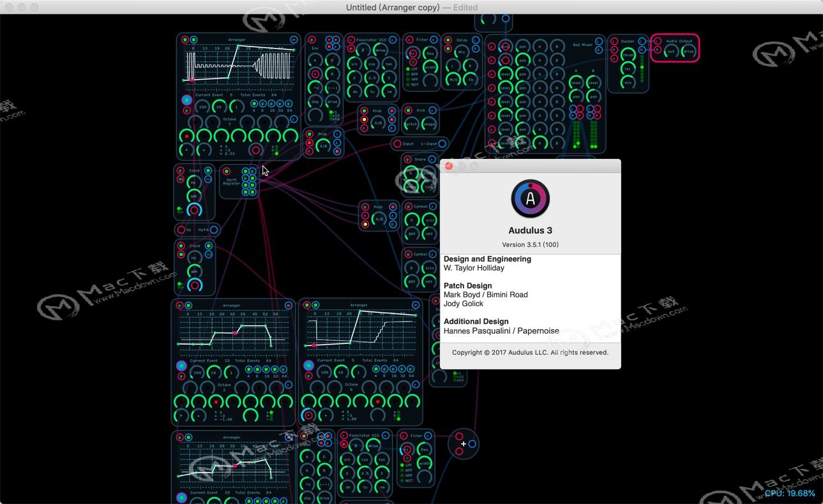The width and height of the screenshot is (823, 504).
Task: Click the m port on Octave 7 Arranger
Action: [294, 40]
